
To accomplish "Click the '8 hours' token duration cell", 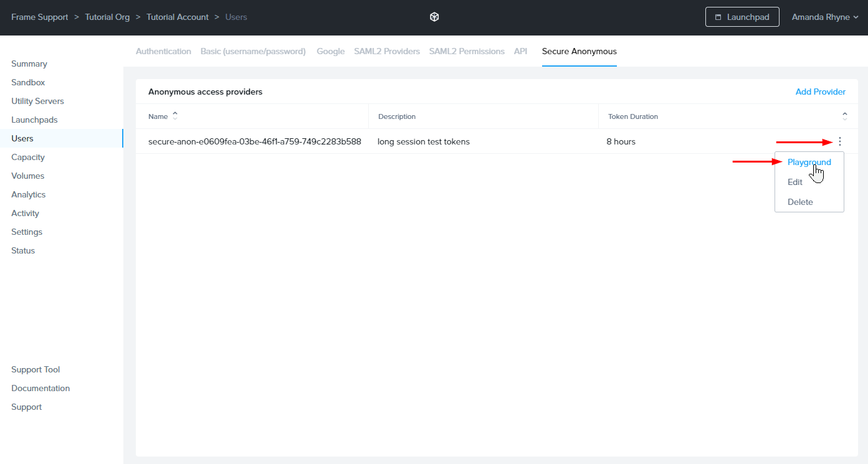I will 621,141.
